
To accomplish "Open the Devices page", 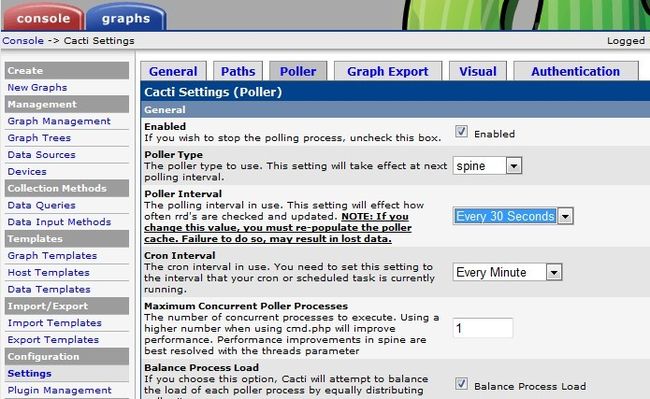I will pyautogui.click(x=27, y=172).
